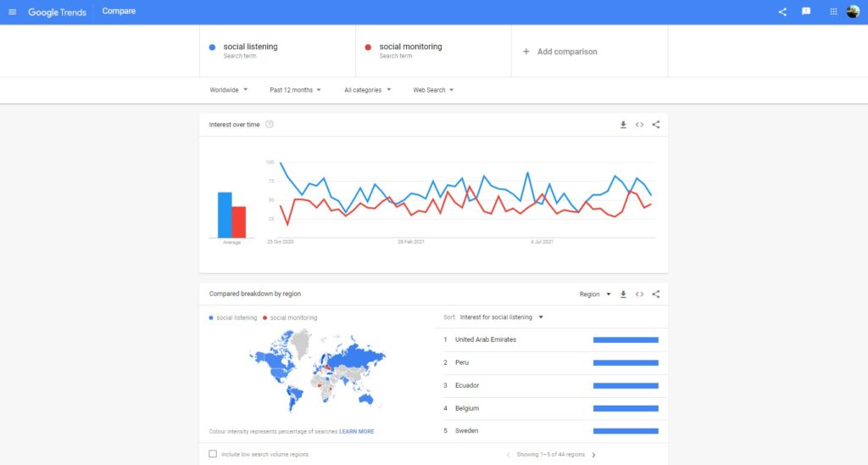Click the send feedback icon
The image size is (868, 465).
(806, 12)
